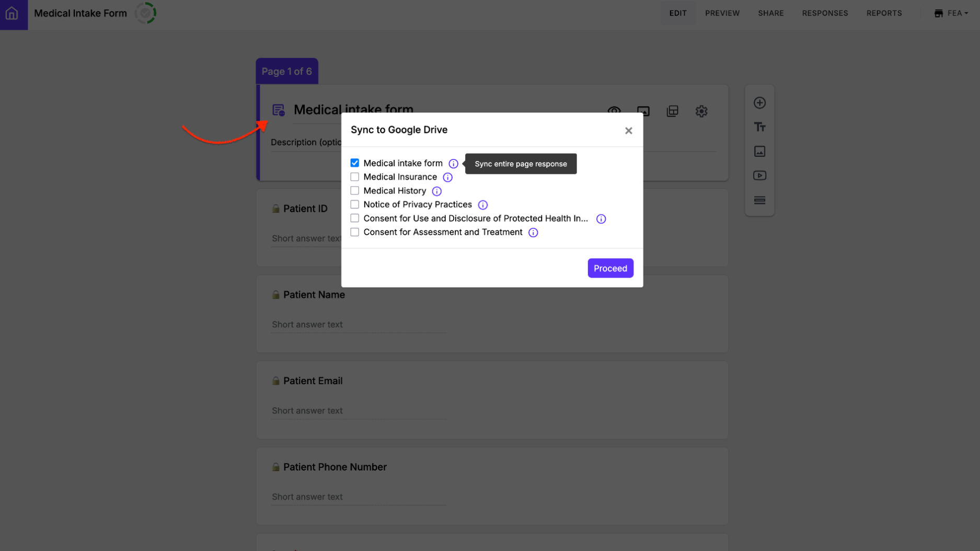
Task: Select the Page 1 of 6 tab
Action: [x=287, y=71]
